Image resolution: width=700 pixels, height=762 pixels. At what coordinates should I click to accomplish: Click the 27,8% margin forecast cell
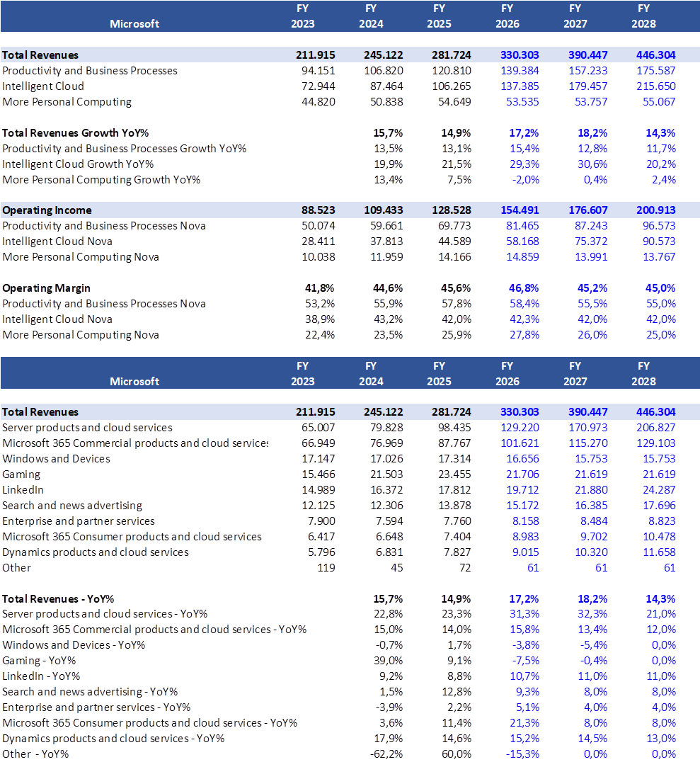click(524, 335)
